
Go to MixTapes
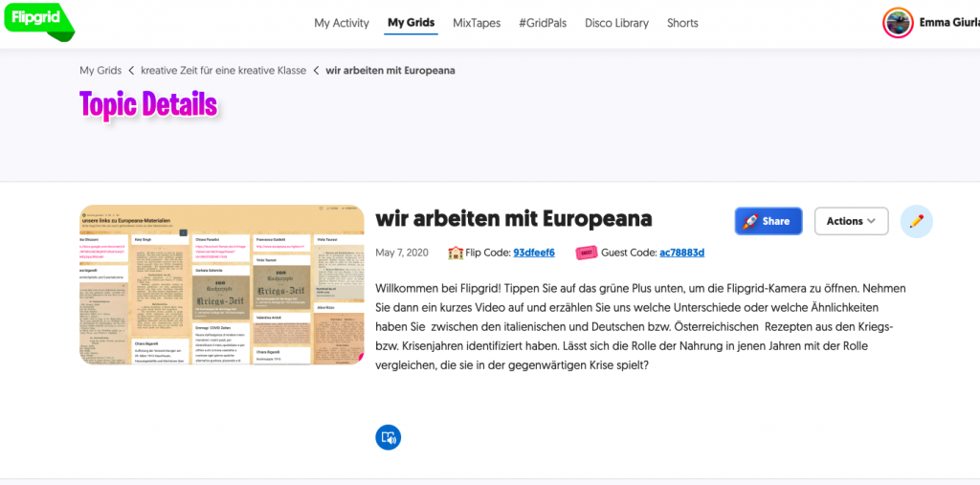[x=477, y=23]
